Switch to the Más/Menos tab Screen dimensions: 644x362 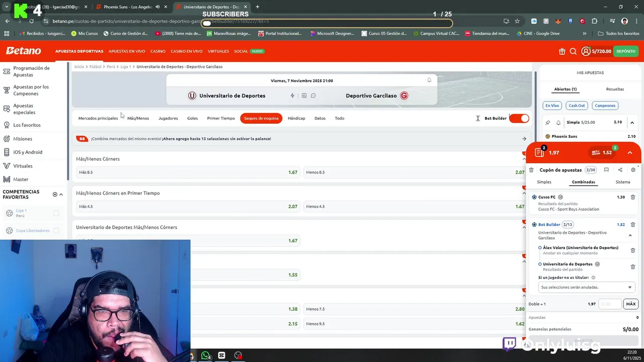point(138,118)
